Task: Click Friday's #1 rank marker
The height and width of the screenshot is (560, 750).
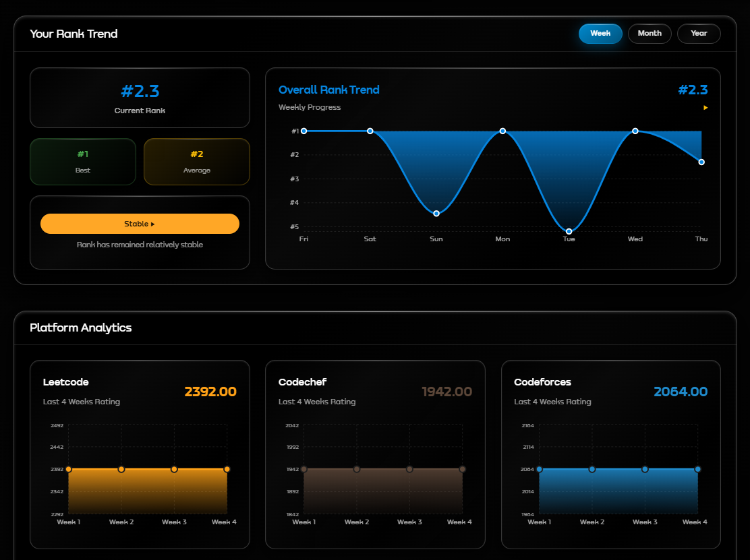Action: [304, 131]
